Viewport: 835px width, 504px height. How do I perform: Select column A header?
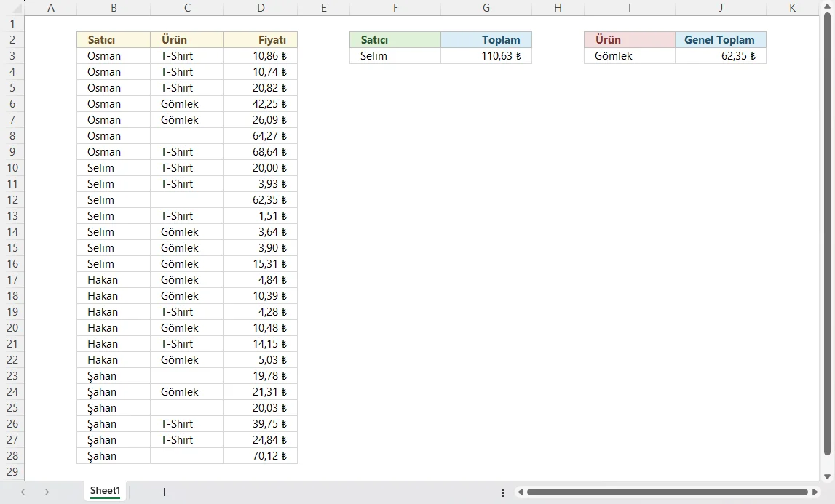click(x=50, y=8)
